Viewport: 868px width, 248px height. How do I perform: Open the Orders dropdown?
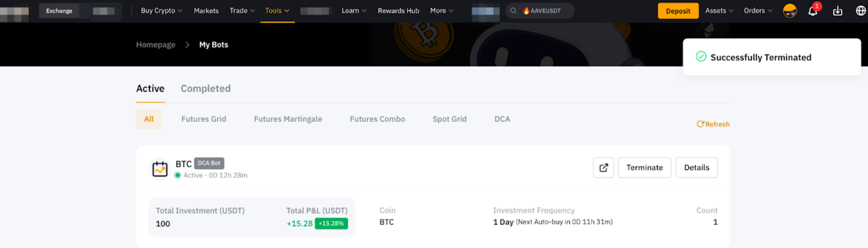point(758,11)
